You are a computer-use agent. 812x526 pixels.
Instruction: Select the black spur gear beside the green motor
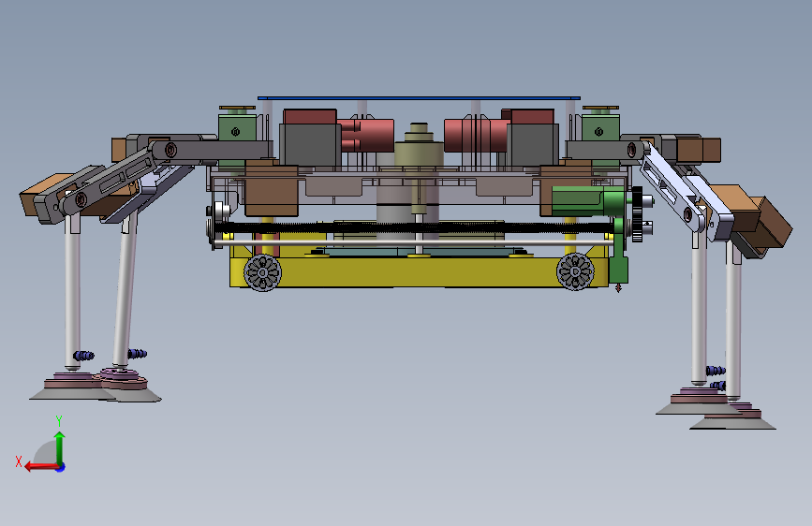637,214
